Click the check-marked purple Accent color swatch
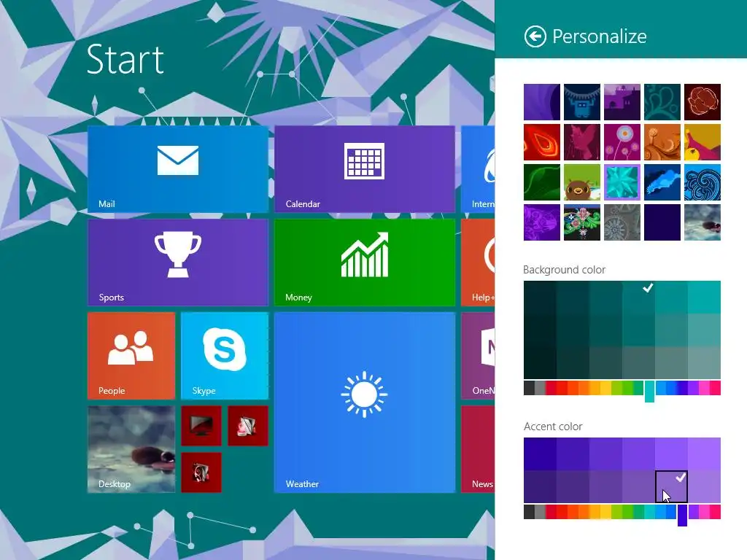 671,486
